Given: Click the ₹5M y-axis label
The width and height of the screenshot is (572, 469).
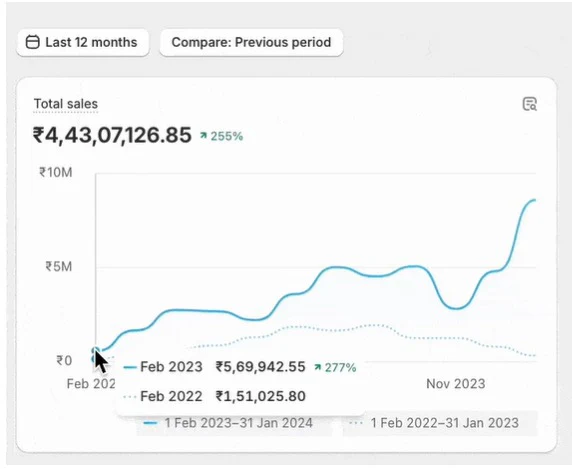Looking at the screenshot, I should 59,267.
